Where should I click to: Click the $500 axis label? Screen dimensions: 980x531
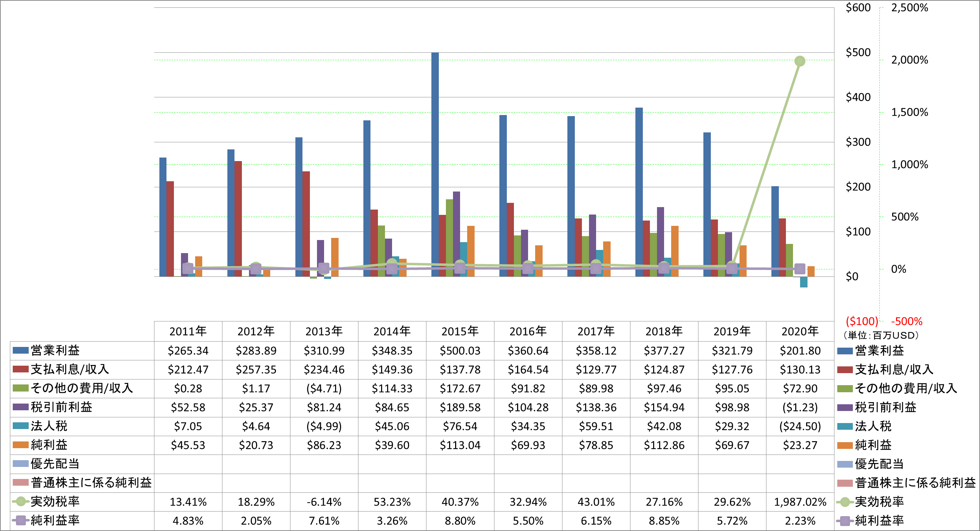coord(858,52)
